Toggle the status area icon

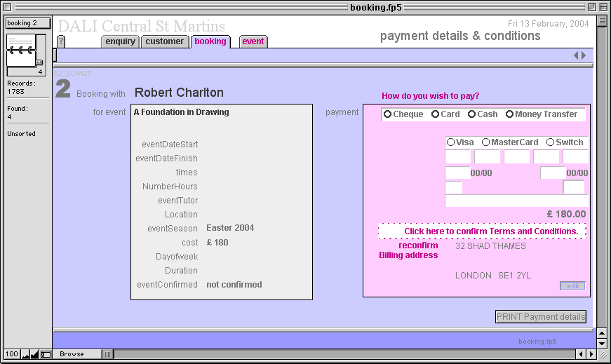45,355
